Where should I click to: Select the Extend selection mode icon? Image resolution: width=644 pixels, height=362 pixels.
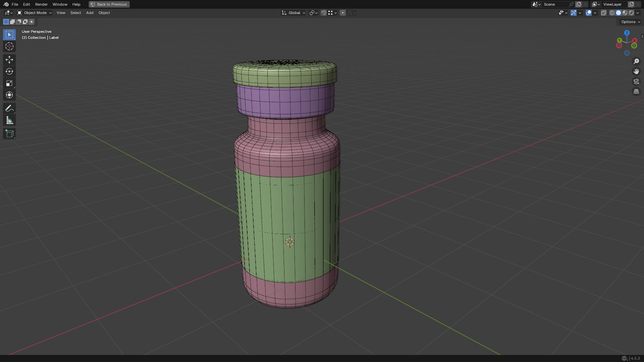tap(12, 22)
